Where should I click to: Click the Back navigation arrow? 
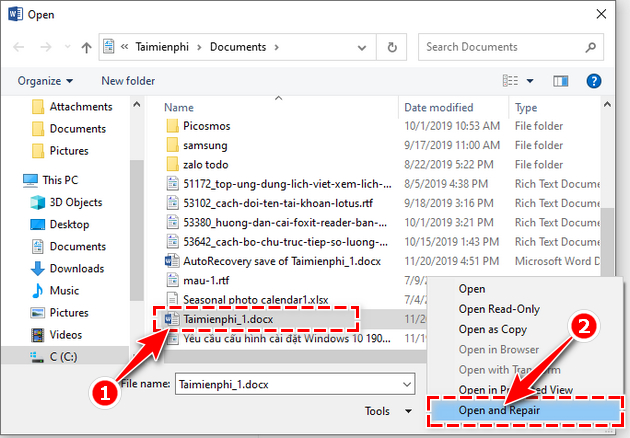[18, 47]
